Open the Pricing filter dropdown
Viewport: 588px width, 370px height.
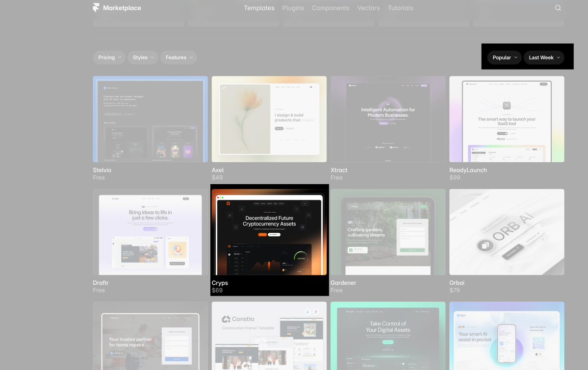(108, 57)
